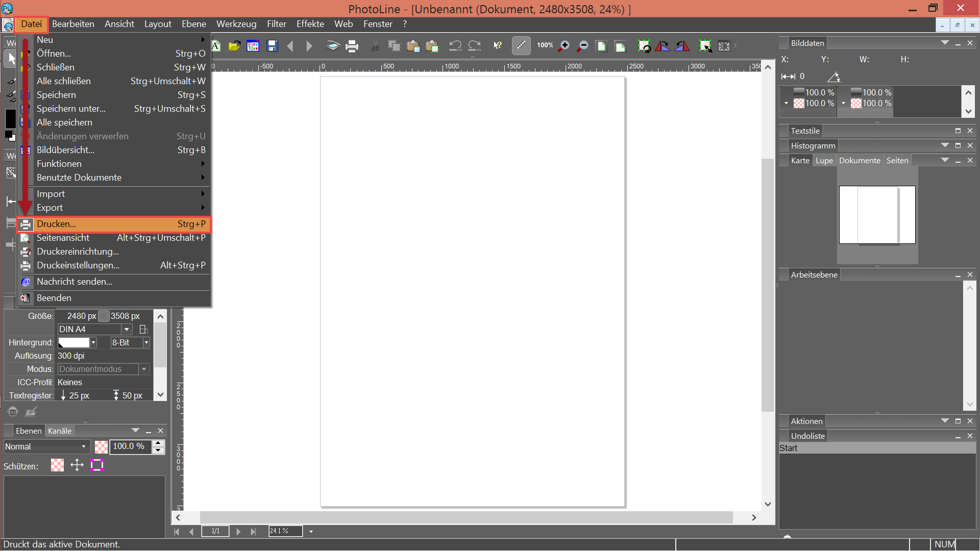Click the zoom out magnifier icon
The height and width of the screenshot is (551, 980).
coord(582,46)
